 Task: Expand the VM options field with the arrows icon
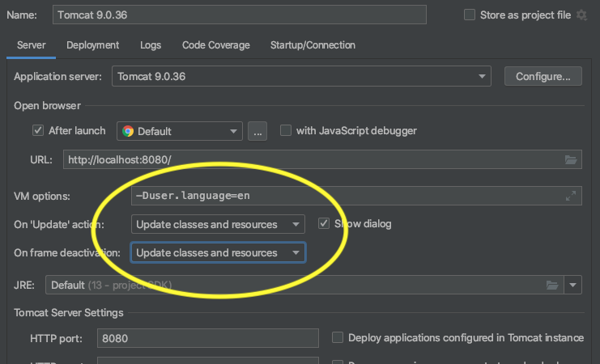(571, 196)
